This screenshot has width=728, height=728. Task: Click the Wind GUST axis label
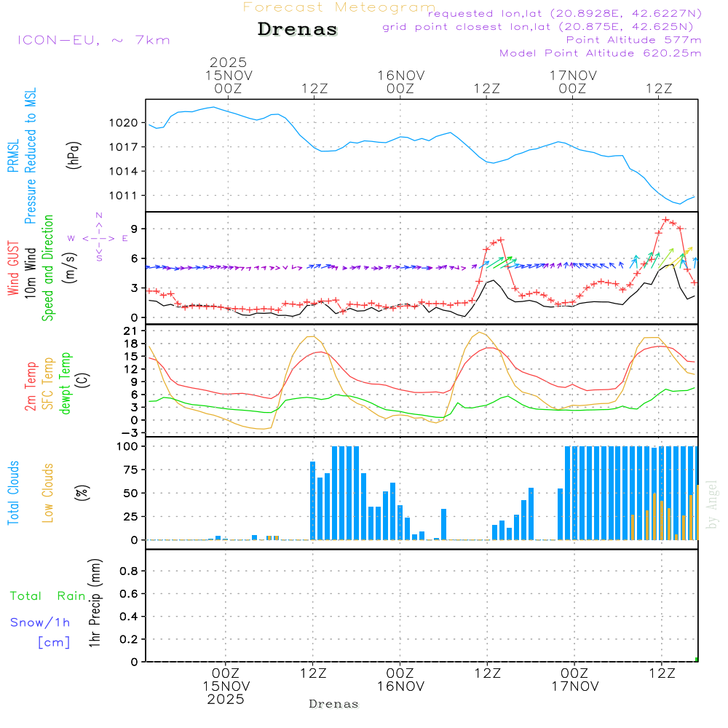click(14, 269)
